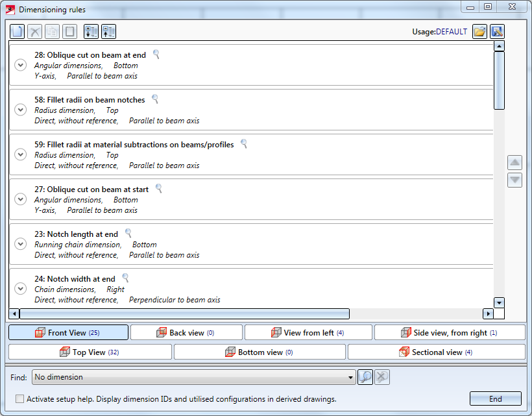Select title '27: Oblique cut on beam at start'
The image size is (532, 416).
pyautogui.click(x=91, y=190)
